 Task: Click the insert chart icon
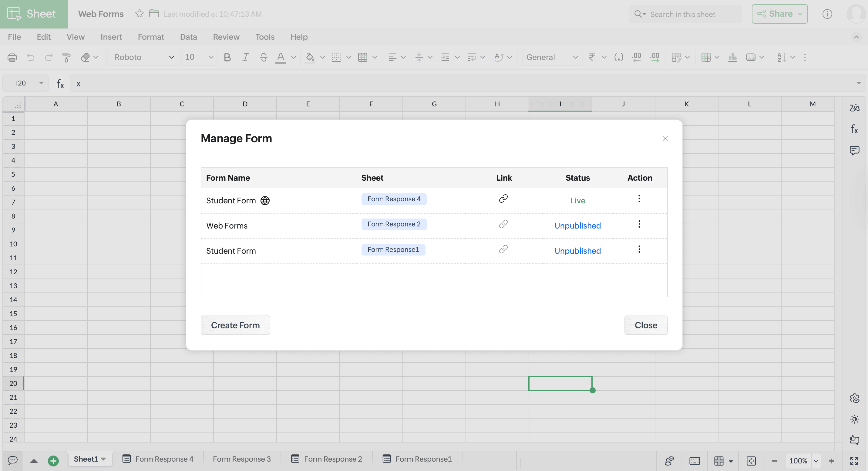point(732,58)
